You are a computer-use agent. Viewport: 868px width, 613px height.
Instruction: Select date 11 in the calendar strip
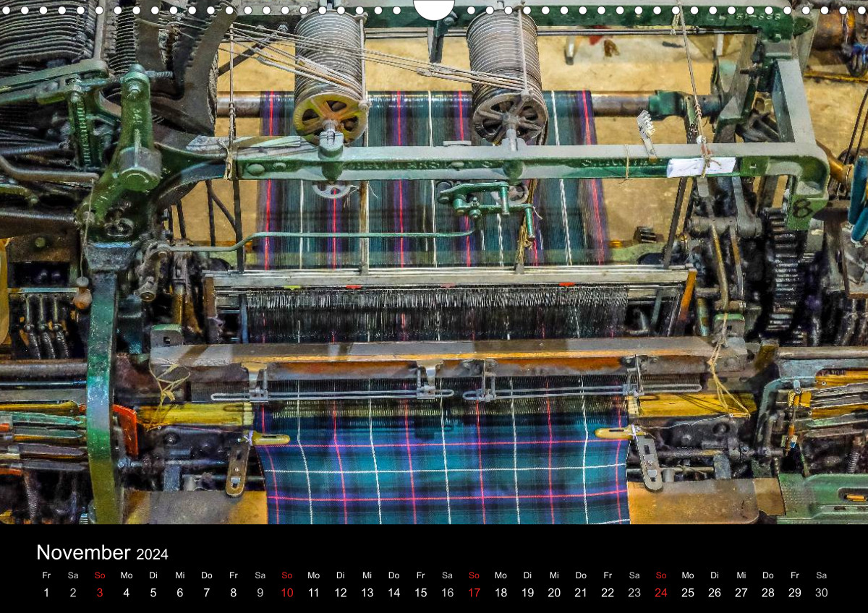[x=314, y=593]
